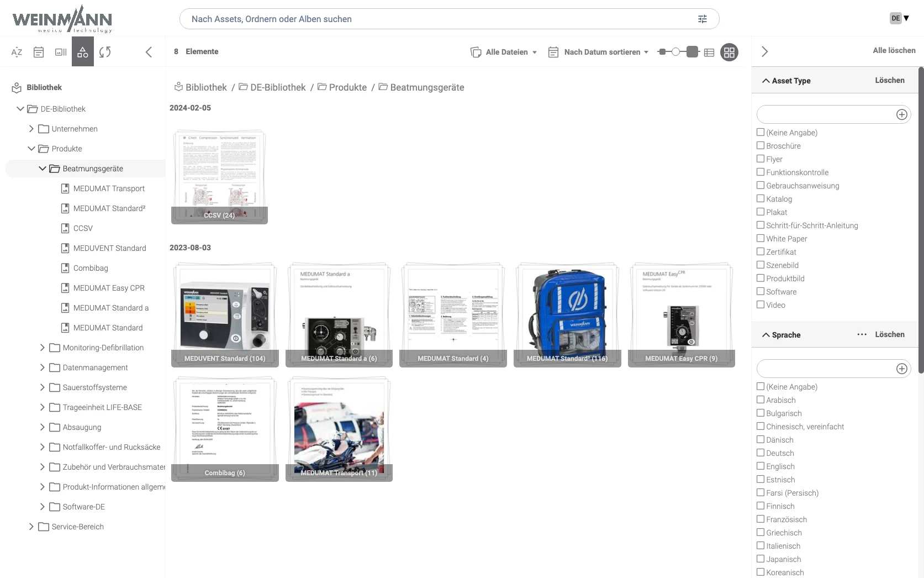This screenshot has width=924, height=578.
Task: Check the Französisch language filter
Action: (x=761, y=519)
